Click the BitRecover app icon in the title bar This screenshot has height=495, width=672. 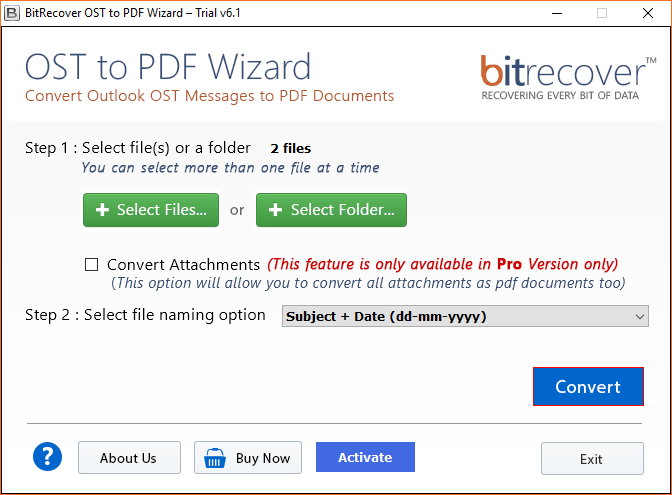(x=12, y=13)
